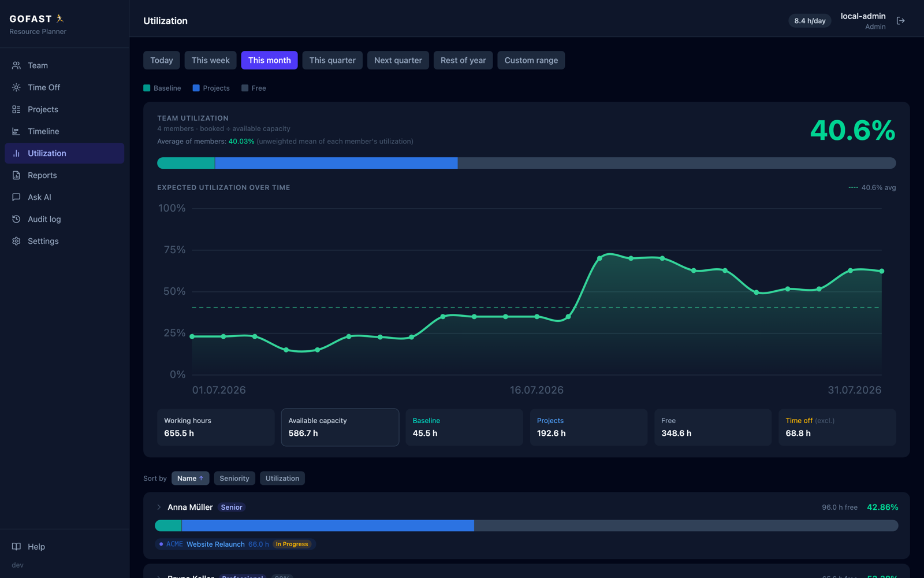Open the Ask AI page
Screen dimensions: 924x578
65,197
